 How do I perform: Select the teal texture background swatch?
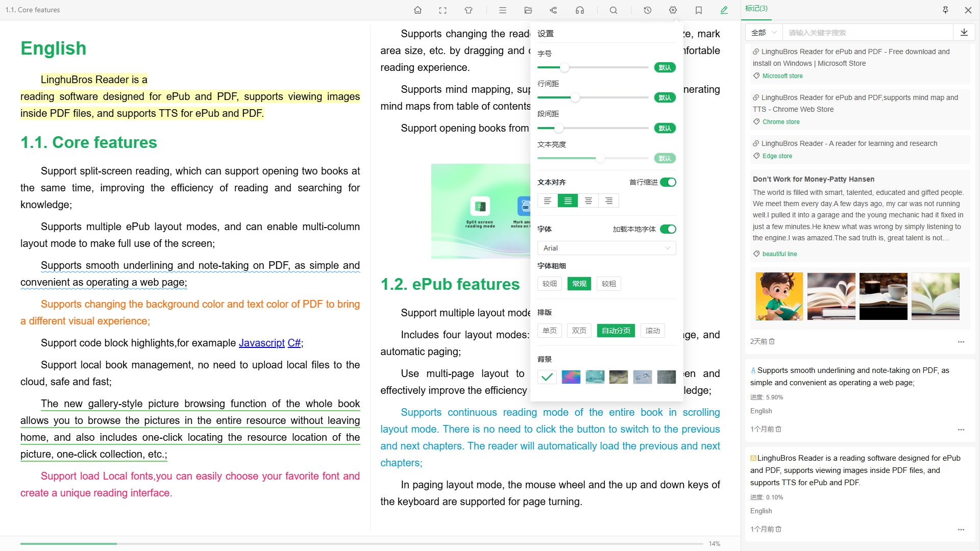[x=595, y=377]
